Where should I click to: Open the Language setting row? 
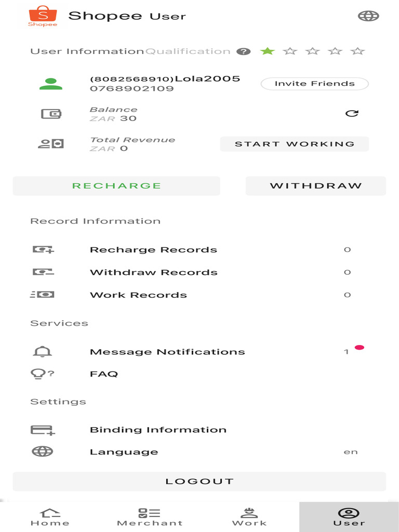tap(124, 452)
